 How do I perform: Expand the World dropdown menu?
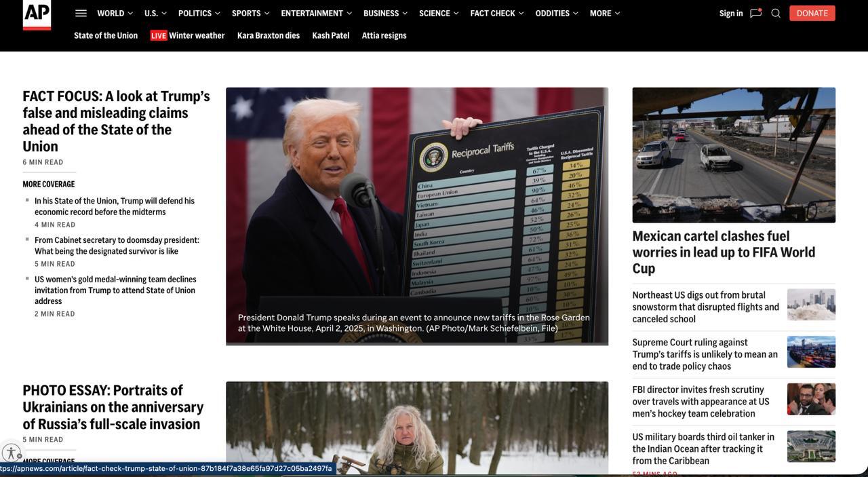[x=115, y=14]
